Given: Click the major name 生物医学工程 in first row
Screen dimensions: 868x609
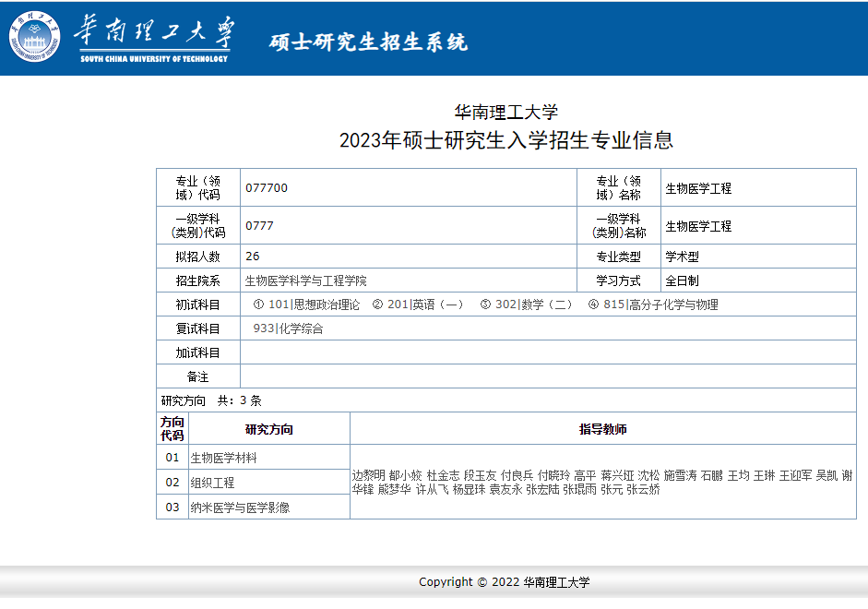Looking at the screenshot, I should coord(698,188).
